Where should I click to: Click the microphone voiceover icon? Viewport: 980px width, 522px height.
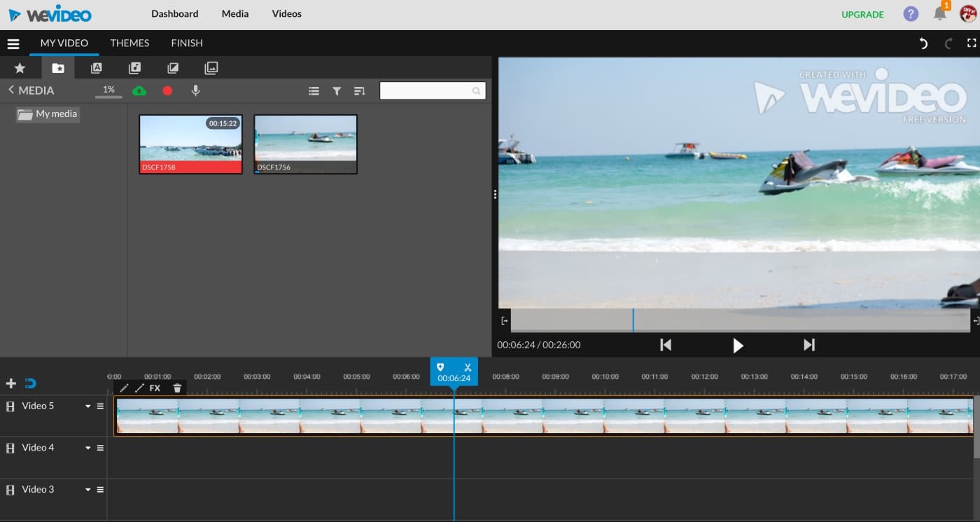[195, 90]
